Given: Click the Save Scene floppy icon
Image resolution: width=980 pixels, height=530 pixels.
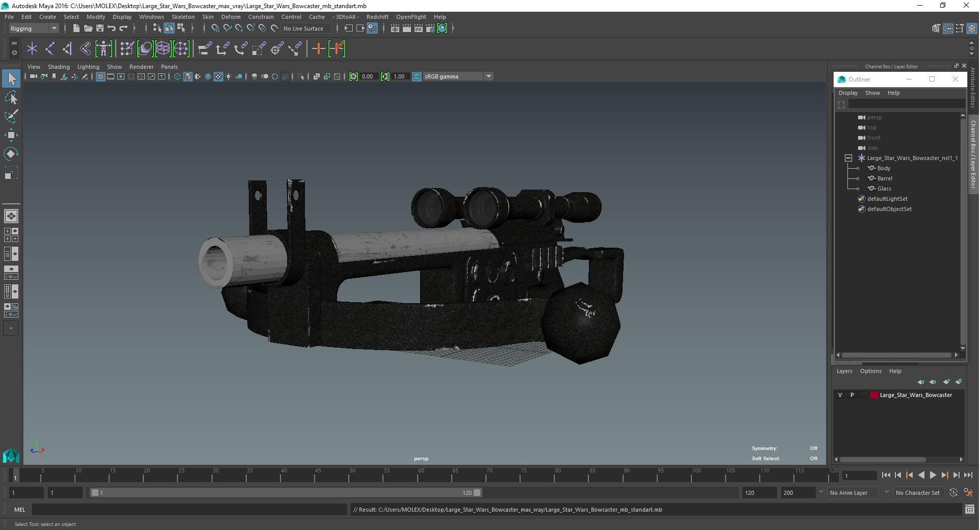Looking at the screenshot, I should (100, 29).
